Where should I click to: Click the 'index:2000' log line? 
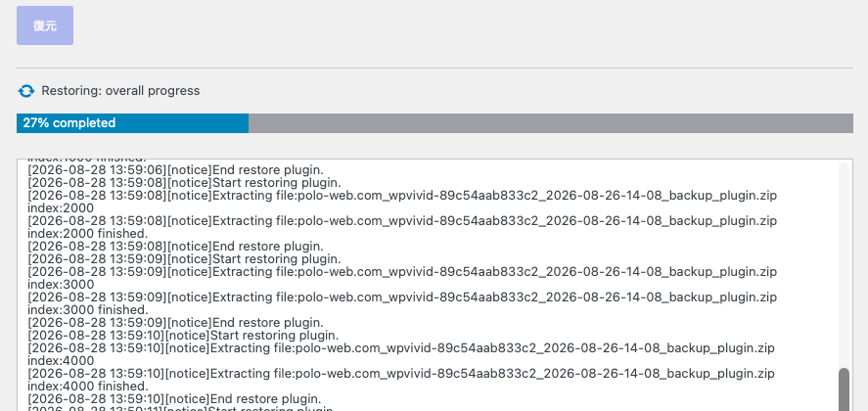61,208
